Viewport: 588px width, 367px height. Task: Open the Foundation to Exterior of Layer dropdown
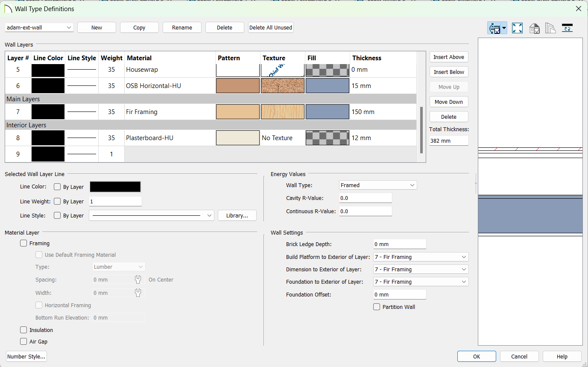pyautogui.click(x=421, y=282)
